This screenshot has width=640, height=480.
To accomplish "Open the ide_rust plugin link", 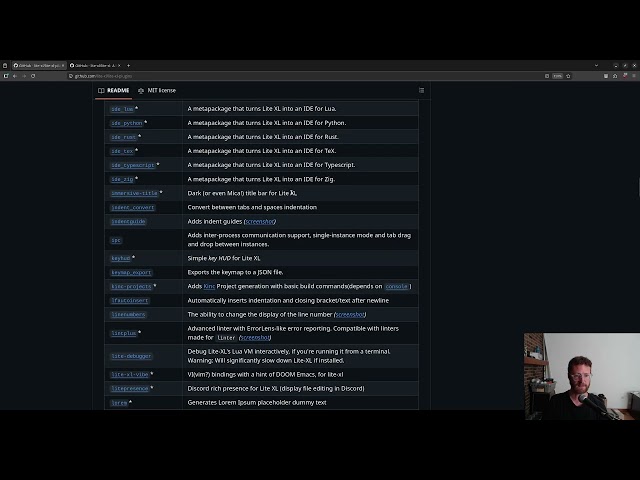I will coord(124,137).
